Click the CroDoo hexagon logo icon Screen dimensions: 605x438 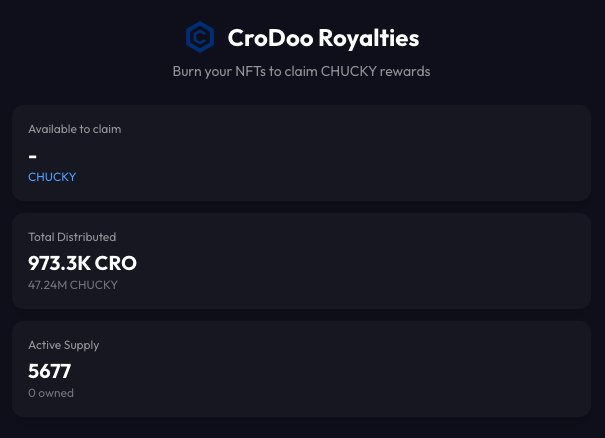click(200, 38)
